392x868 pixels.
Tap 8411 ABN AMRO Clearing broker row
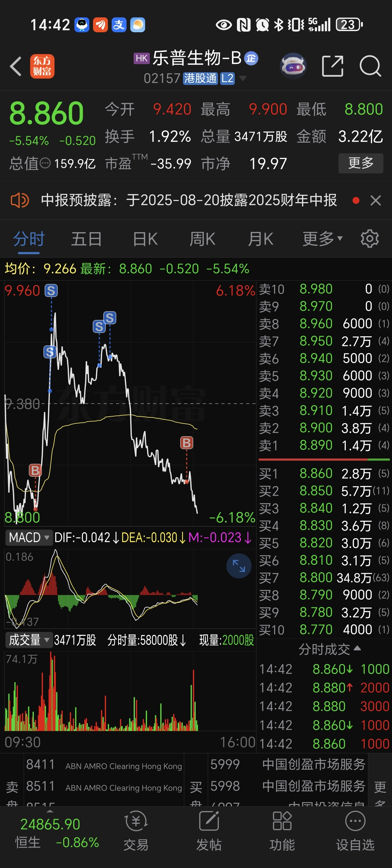tap(104, 765)
